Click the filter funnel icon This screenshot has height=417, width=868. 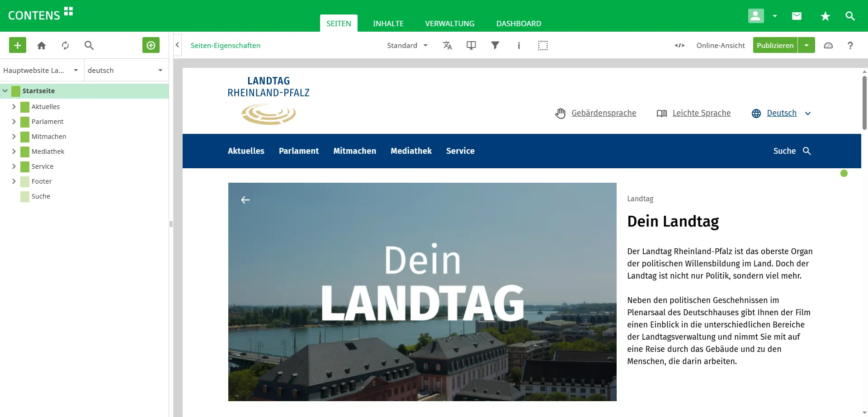point(495,45)
